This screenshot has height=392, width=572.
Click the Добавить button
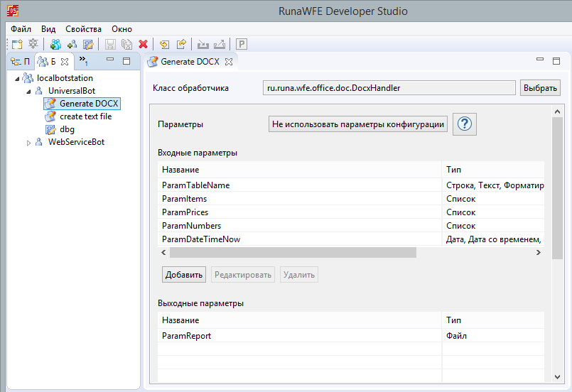184,275
